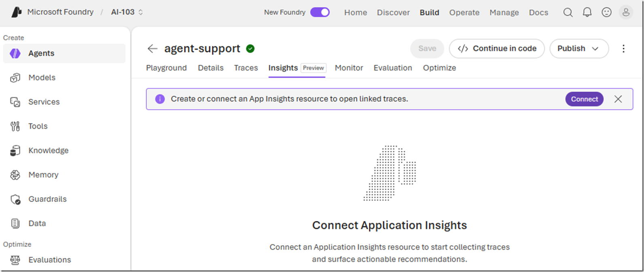644x272 pixels.
Task: Switch to the Evaluation tab
Action: tap(393, 68)
